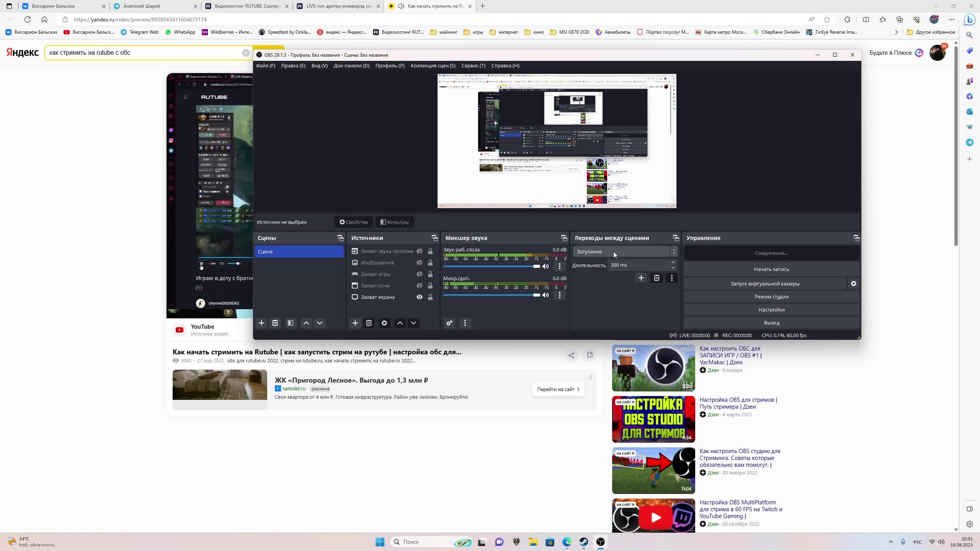The width and height of the screenshot is (980, 551).
Task: Open scene filters icon in Scenes panel
Action: pos(291,323)
